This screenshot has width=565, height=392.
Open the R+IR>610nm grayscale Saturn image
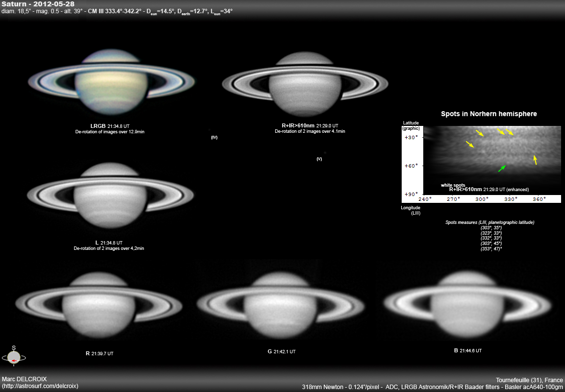(305, 84)
